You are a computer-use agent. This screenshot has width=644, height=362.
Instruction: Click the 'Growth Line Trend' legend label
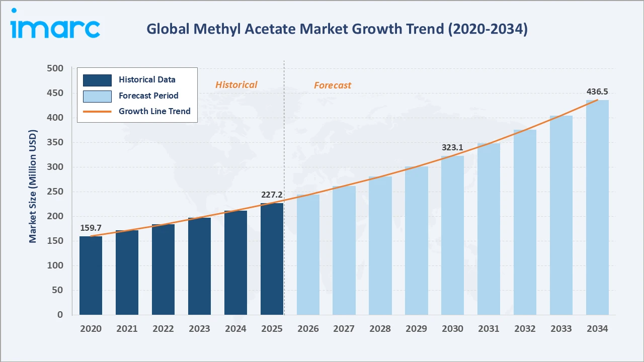(x=154, y=111)
